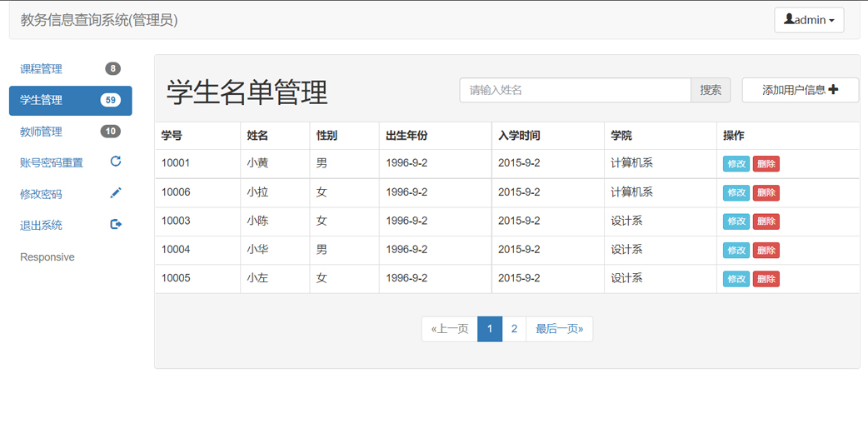Select 教师管理 in the sidebar
Viewport: 868px width, 438px height.
coord(42,132)
